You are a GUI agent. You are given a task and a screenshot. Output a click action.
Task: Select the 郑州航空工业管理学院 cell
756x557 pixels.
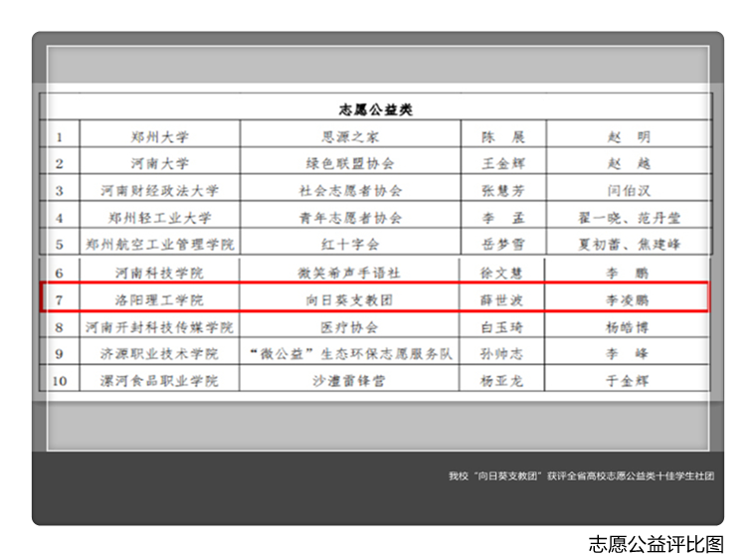(x=159, y=244)
